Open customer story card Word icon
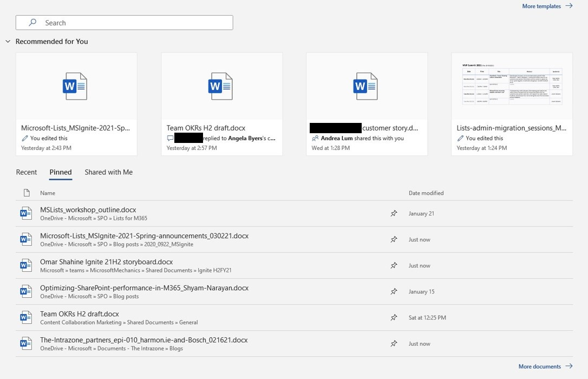Screen dimensions: 588x379 pos(365,86)
